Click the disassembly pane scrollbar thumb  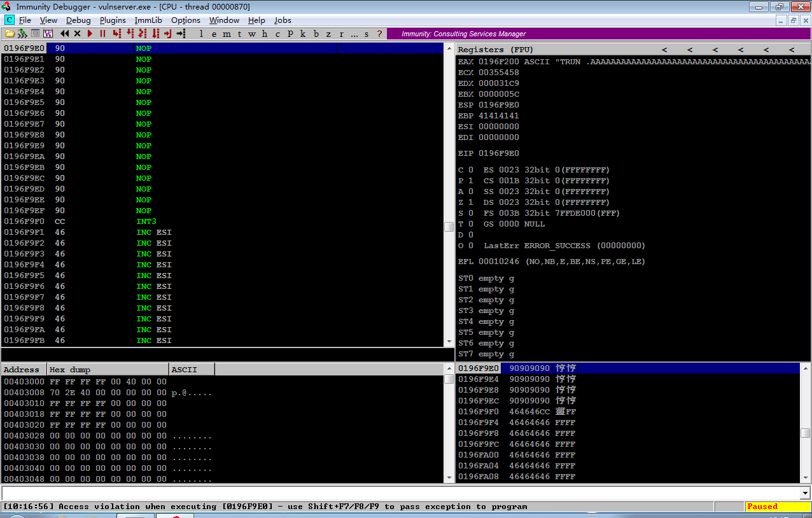coord(449,227)
